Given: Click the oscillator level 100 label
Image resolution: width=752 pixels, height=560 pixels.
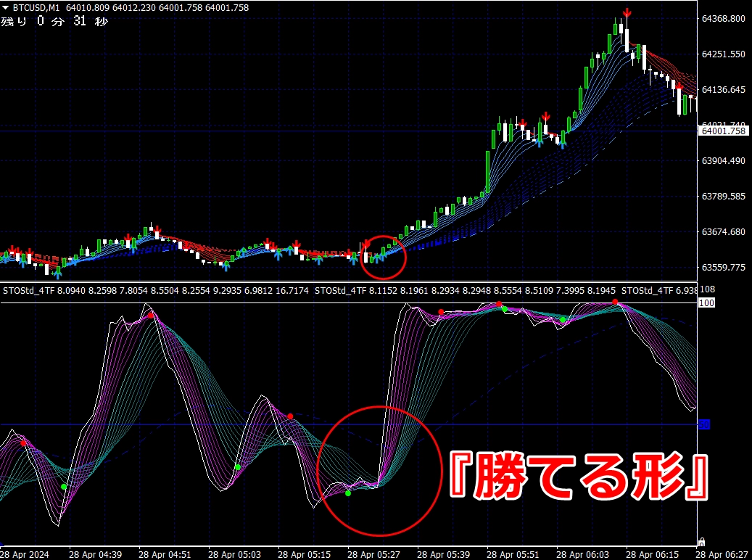Looking at the screenshot, I should [x=706, y=302].
